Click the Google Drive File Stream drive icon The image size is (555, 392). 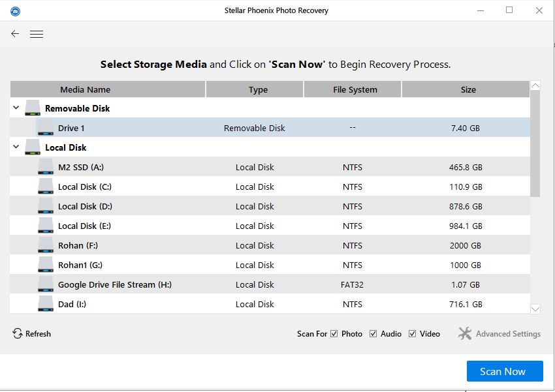(45, 284)
